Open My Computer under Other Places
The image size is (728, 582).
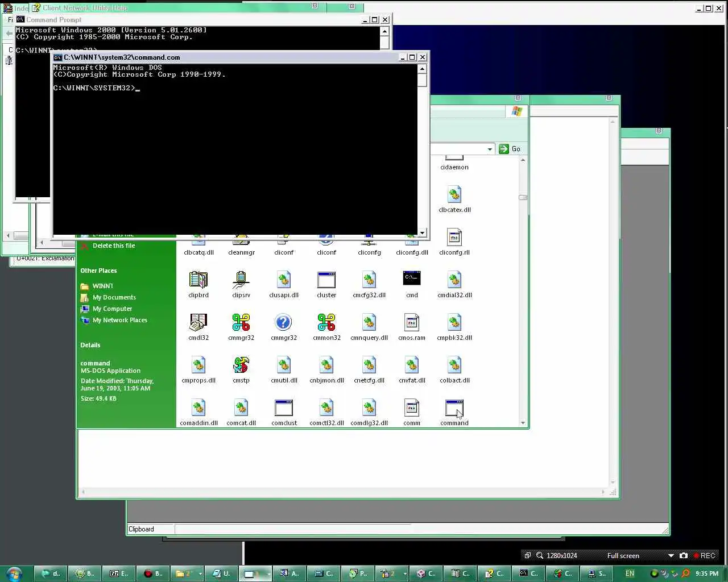click(112, 309)
